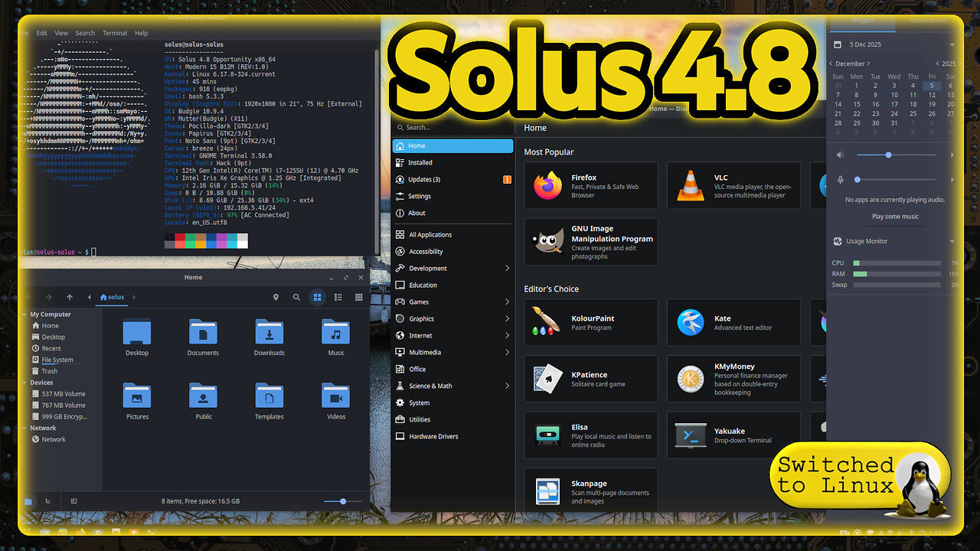The width and height of the screenshot is (980, 551).
Task: Open the Music folder icon
Action: pyautogui.click(x=336, y=337)
